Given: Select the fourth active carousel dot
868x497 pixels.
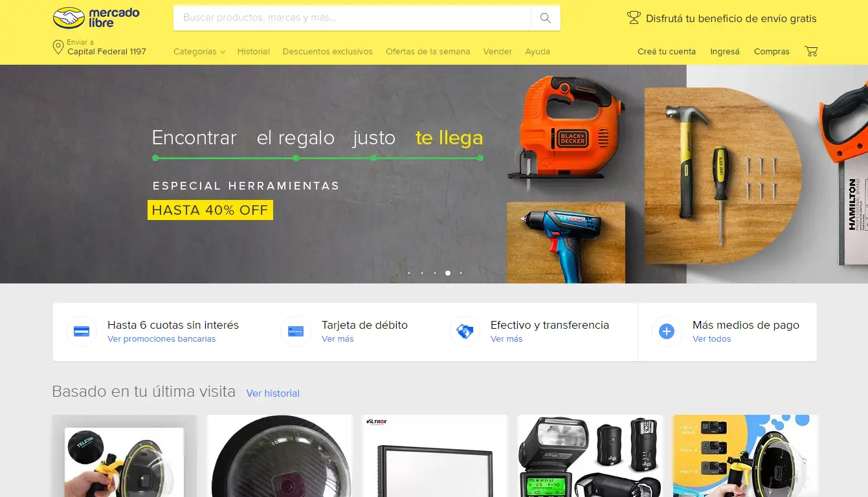Looking at the screenshot, I should tap(448, 273).
